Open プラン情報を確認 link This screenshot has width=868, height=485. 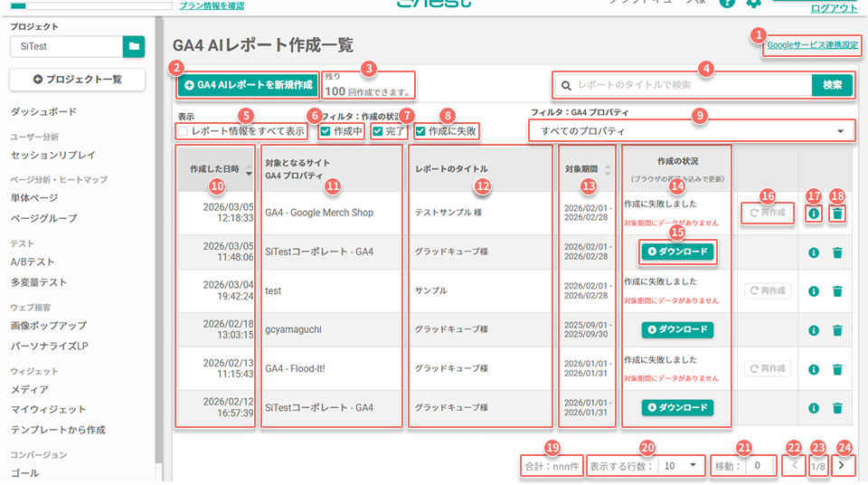pyautogui.click(x=212, y=6)
